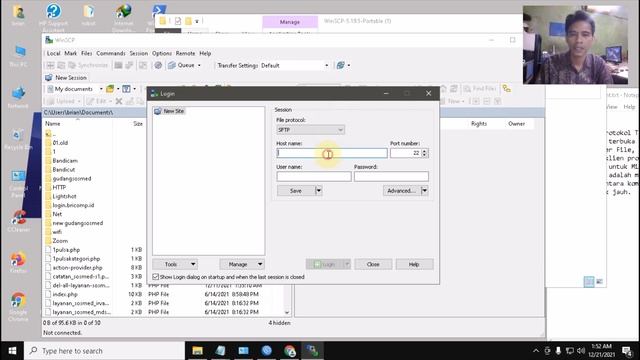This screenshot has width=640, height=360.
Task: Open the Manage dropdown in Login dialog
Action: tap(242, 264)
